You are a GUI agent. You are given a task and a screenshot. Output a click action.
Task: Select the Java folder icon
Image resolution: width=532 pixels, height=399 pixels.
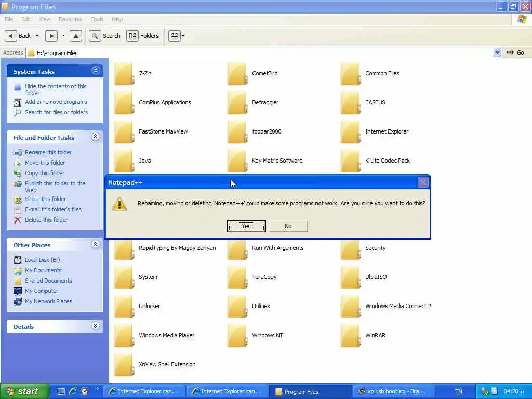coord(124,161)
